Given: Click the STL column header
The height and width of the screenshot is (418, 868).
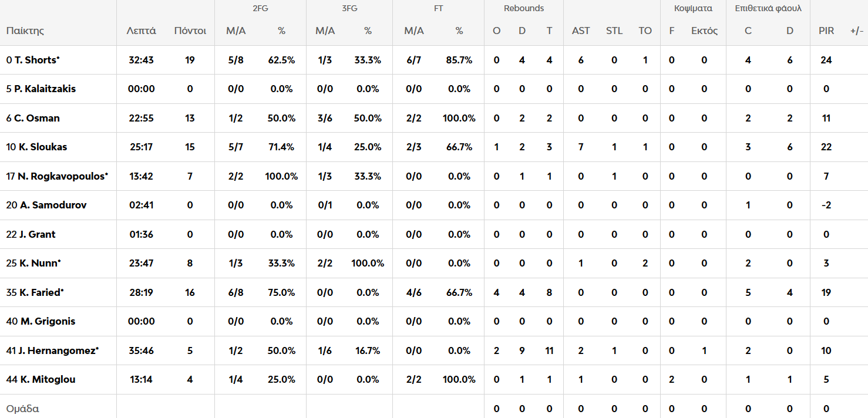Looking at the screenshot, I should pyautogui.click(x=614, y=31).
